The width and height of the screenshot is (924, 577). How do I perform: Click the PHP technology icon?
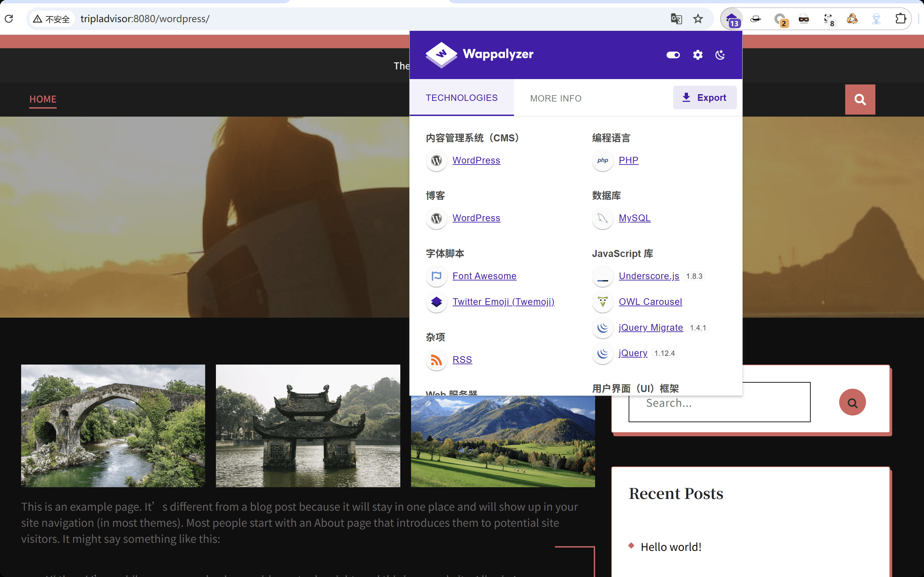point(602,161)
